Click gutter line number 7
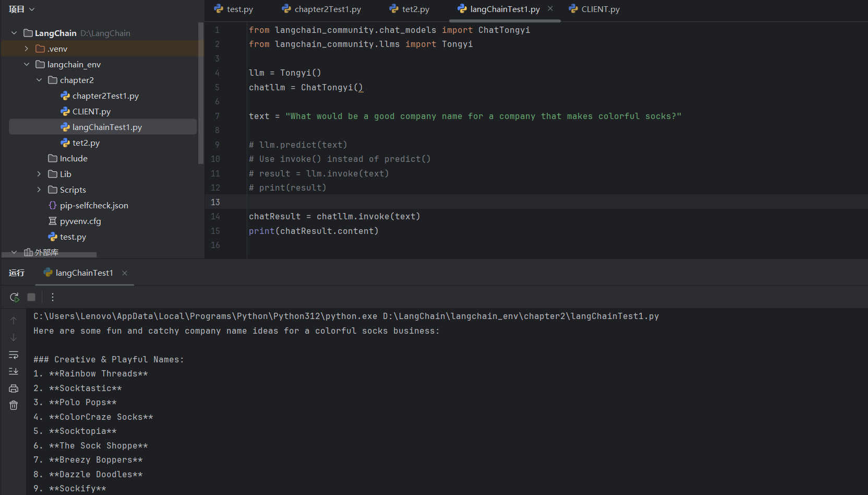 click(x=217, y=116)
